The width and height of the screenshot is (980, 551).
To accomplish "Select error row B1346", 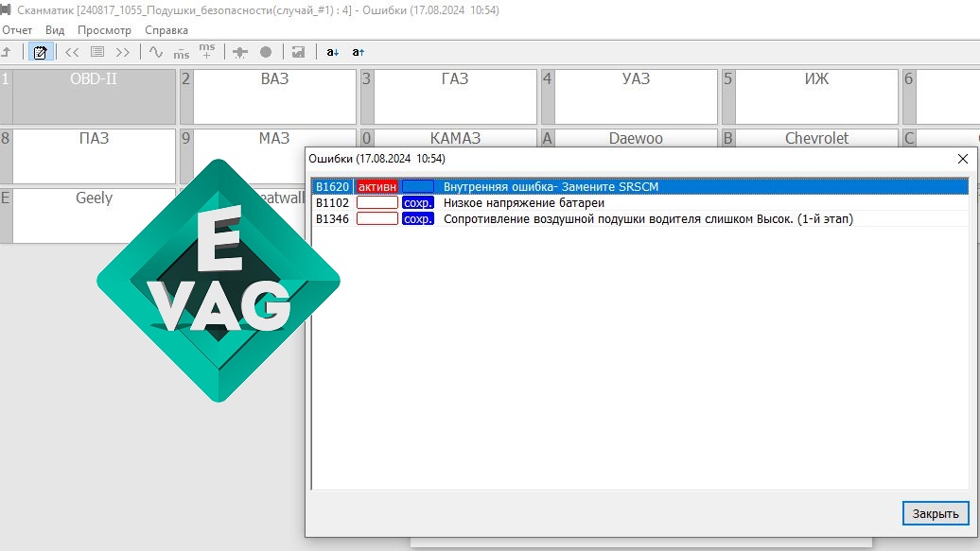I will 640,218.
